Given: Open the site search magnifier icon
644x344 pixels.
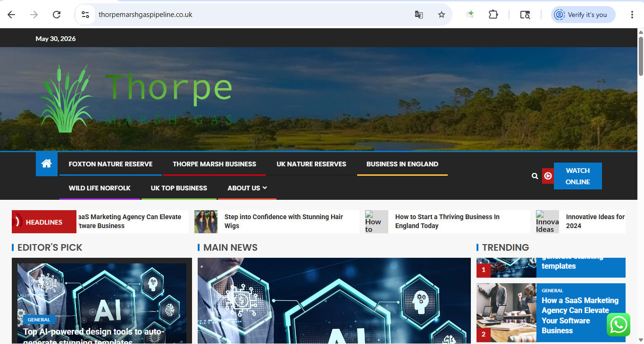Looking at the screenshot, I should coord(535,176).
